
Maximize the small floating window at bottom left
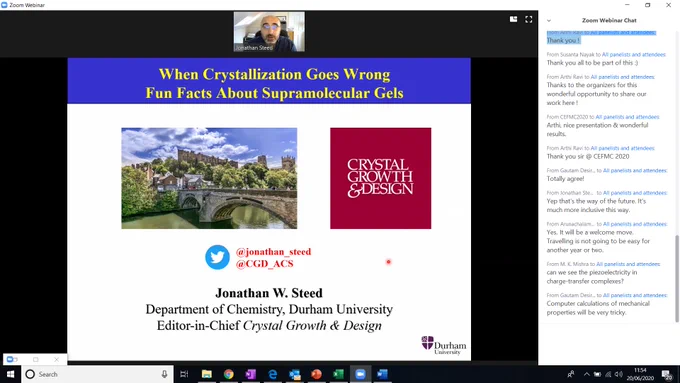click(x=36, y=359)
